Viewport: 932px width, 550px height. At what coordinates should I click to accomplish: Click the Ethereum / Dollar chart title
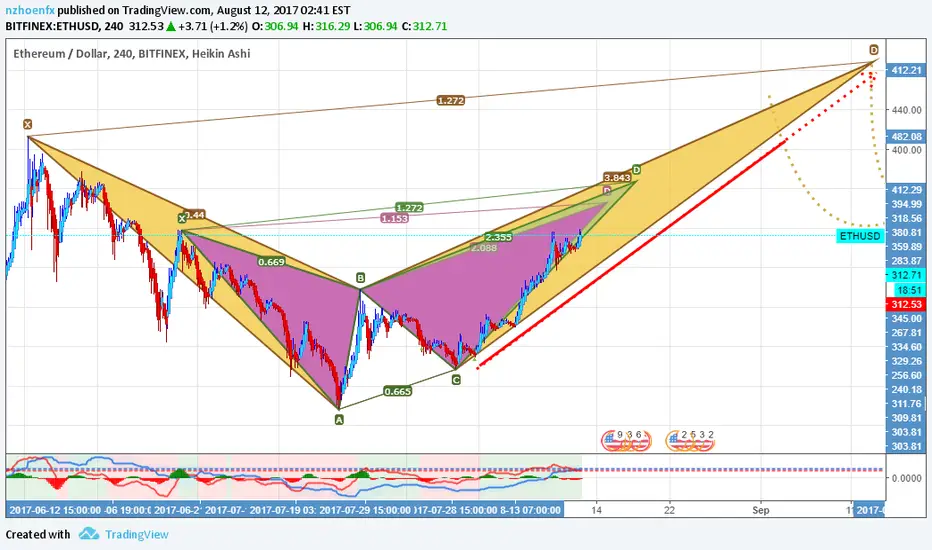(131, 54)
